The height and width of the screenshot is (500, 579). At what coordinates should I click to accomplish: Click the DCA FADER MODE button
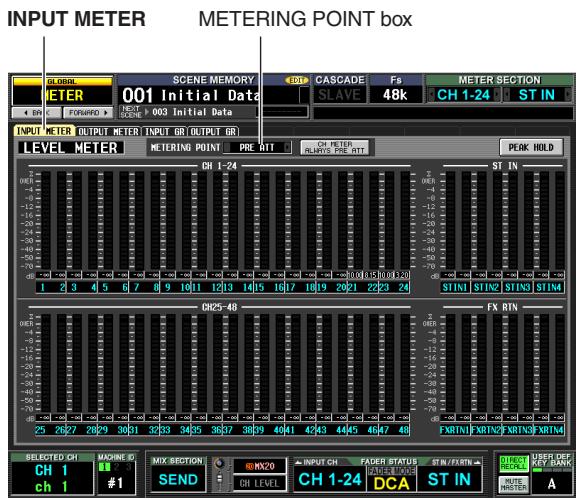[391, 479]
